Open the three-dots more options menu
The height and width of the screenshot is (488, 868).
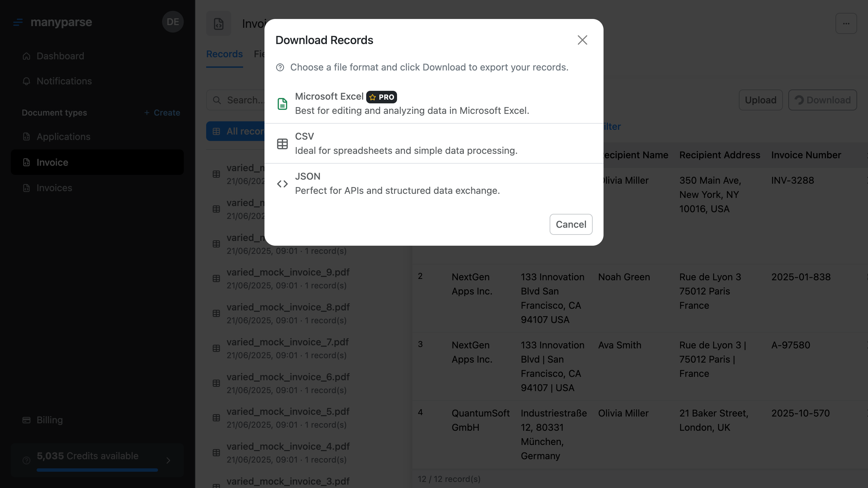coord(846,23)
